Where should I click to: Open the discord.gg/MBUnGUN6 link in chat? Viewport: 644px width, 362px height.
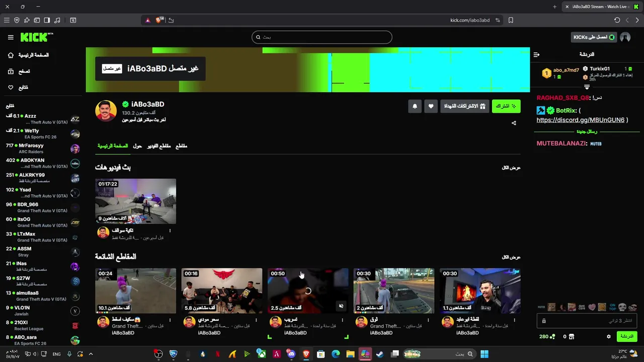pyautogui.click(x=580, y=120)
